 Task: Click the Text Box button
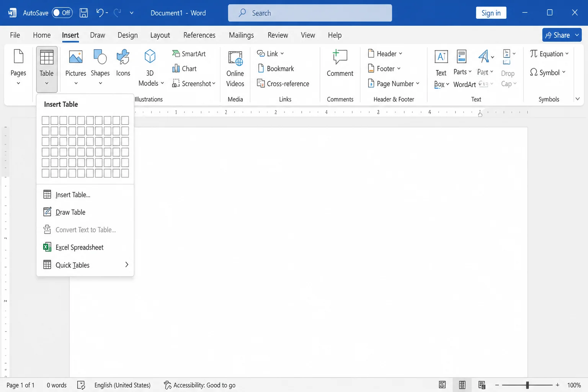441,69
